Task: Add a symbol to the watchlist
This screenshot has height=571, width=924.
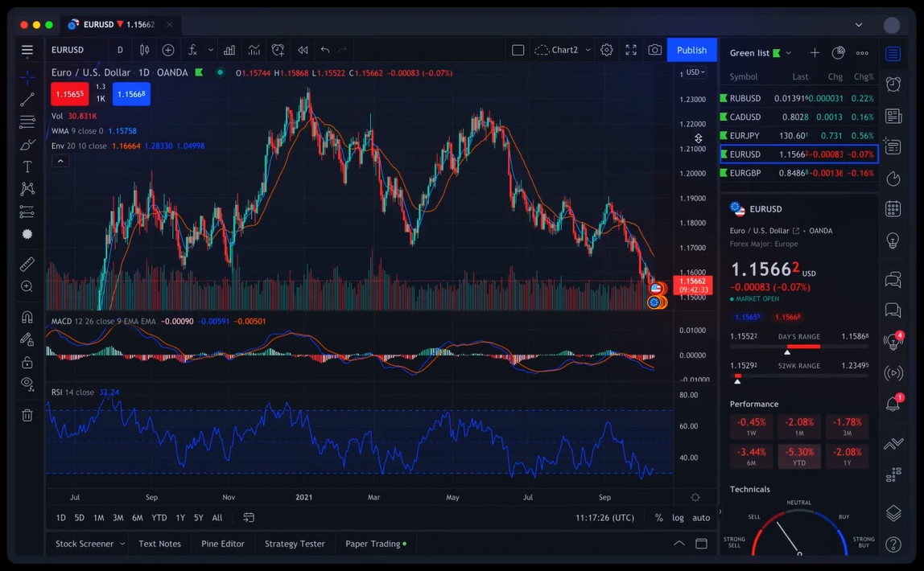Action: (815, 53)
